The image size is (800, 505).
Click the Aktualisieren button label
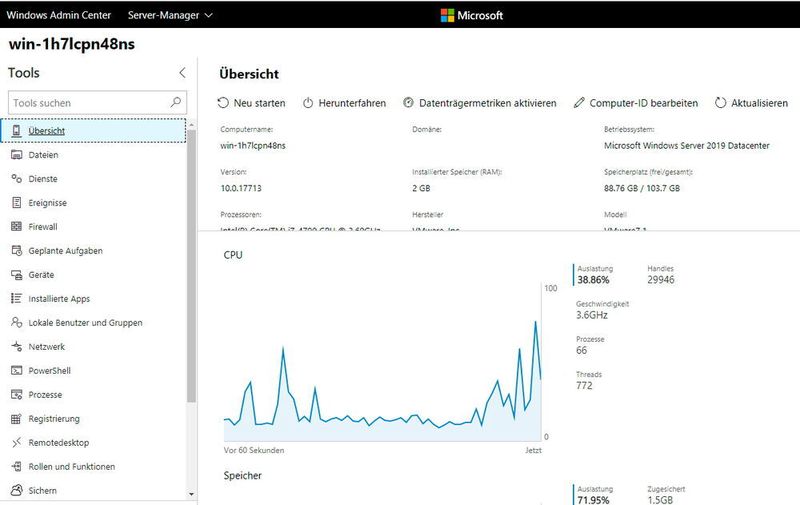coord(759,103)
